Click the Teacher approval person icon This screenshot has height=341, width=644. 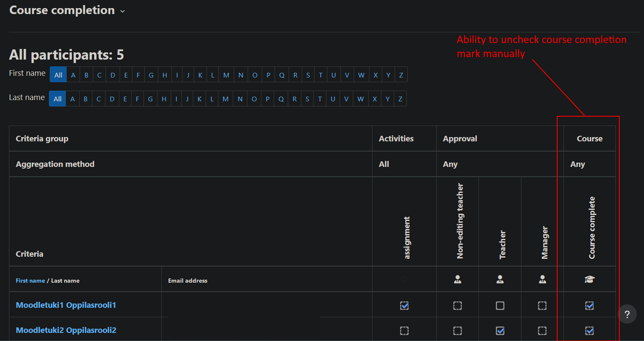(500, 279)
